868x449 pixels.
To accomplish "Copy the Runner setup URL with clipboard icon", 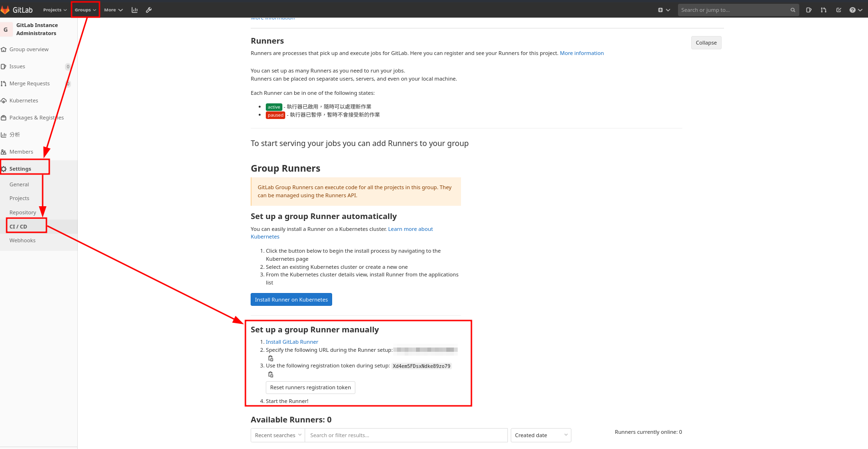I will pos(271,358).
